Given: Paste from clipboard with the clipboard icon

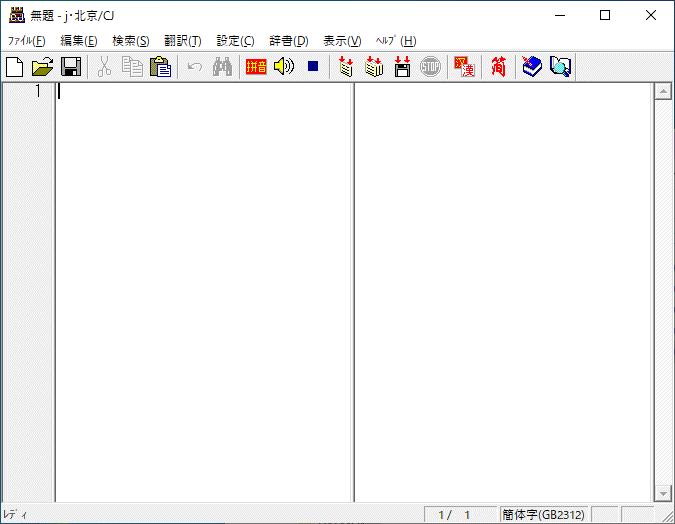Looking at the screenshot, I should pos(160,67).
